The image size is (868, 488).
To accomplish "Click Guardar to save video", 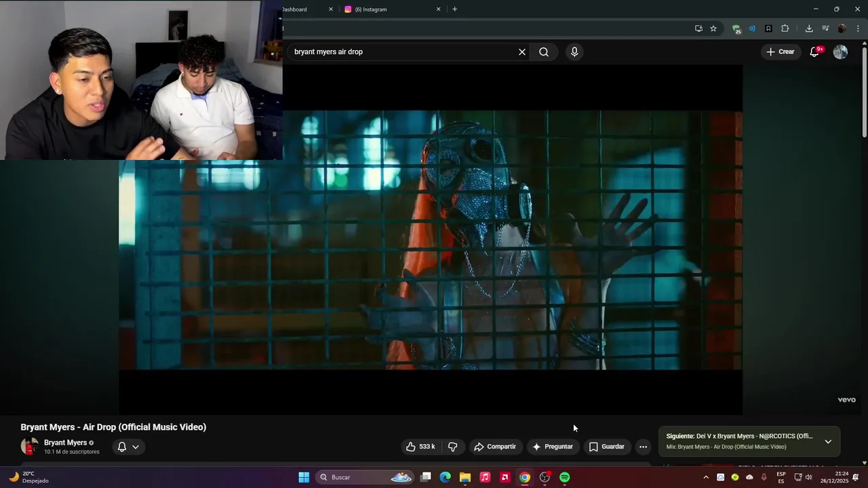I will [607, 447].
